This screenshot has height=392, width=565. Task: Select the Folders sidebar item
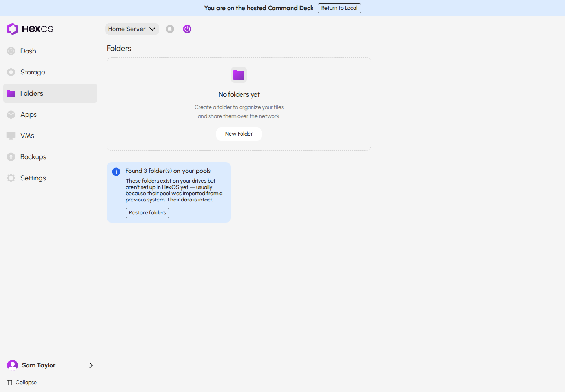[x=50, y=93]
